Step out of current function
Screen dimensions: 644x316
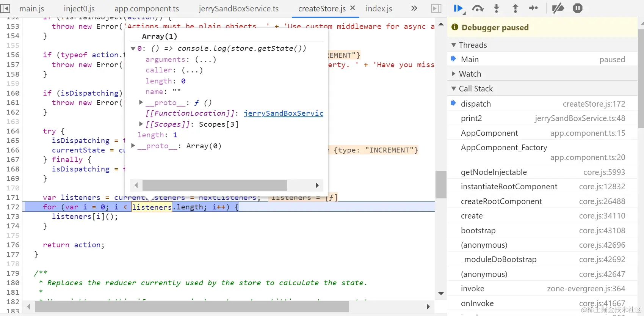[x=515, y=8]
